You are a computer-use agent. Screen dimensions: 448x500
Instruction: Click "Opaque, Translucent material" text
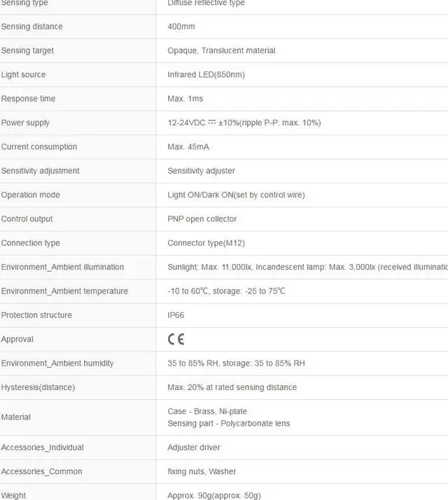coord(221,50)
